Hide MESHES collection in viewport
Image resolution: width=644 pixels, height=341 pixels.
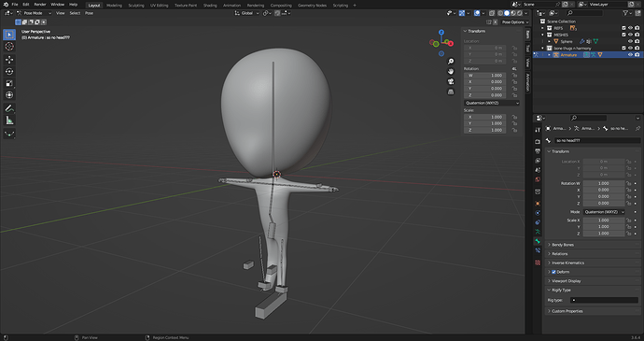630,35
